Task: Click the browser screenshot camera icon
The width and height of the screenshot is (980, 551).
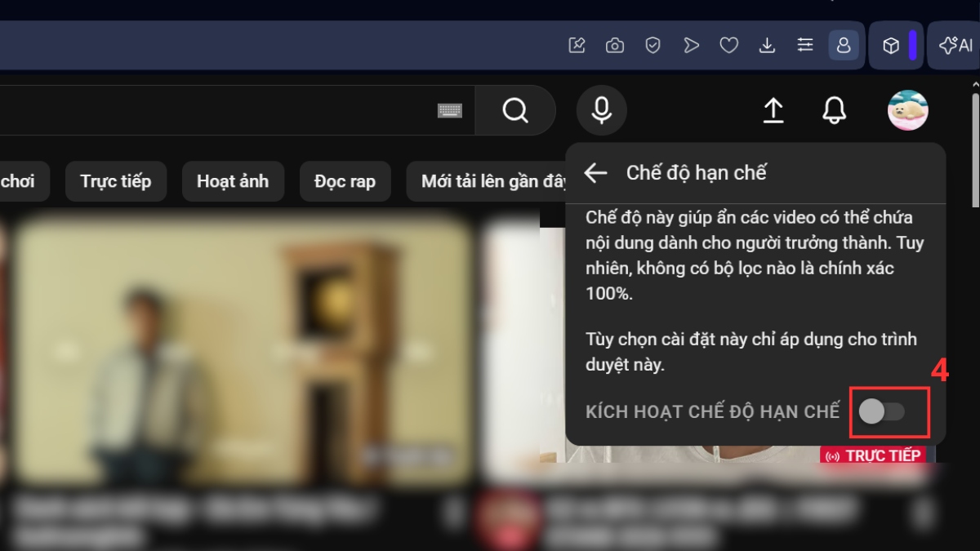Action: pyautogui.click(x=614, y=45)
